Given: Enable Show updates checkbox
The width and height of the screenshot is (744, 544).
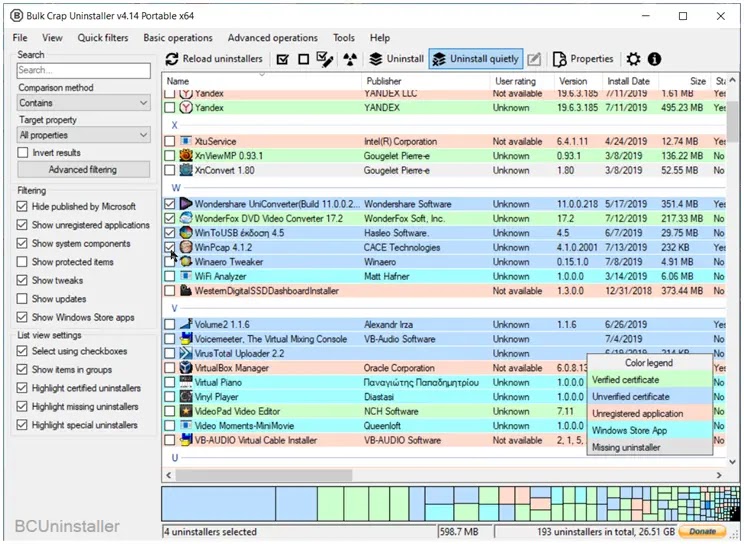Looking at the screenshot, I should [x=22, y=299].
